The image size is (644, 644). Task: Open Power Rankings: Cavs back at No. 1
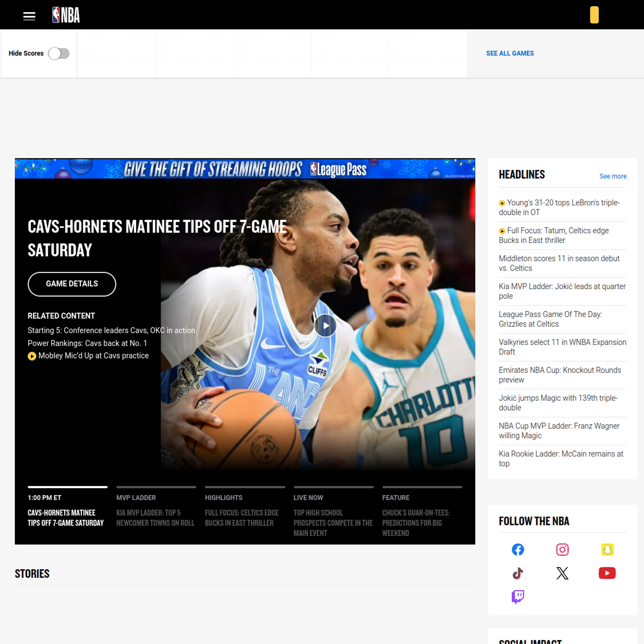point(87,343)
